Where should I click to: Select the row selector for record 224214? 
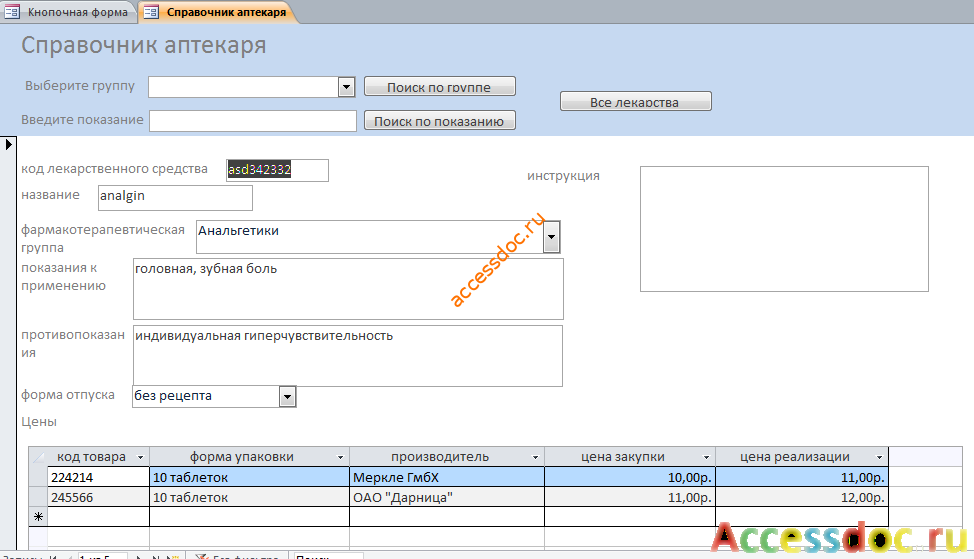click(38, 477)
